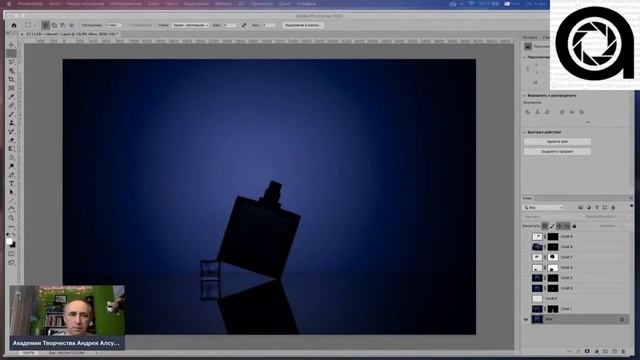Select the Crop tool
The image size is (640, 360).
pyautogui.click(x=11, y=79)
